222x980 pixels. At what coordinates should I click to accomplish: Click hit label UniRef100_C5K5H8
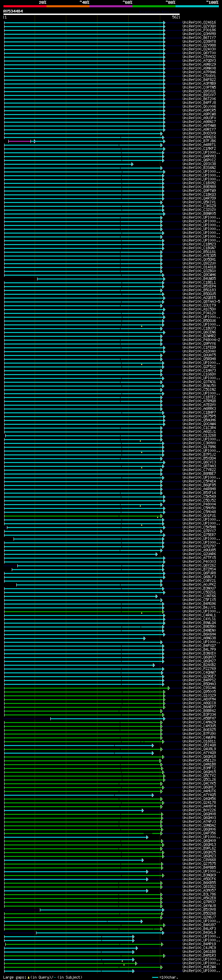[x=199, y=527]
